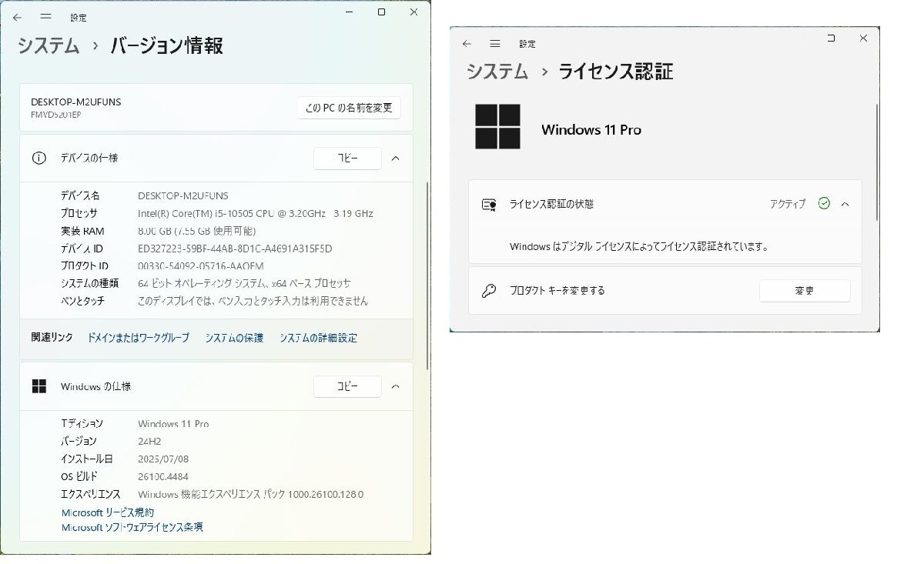Click コピー for device specifications
The width and height of the screenshot is (924, 564).
[x=347, y=158]
